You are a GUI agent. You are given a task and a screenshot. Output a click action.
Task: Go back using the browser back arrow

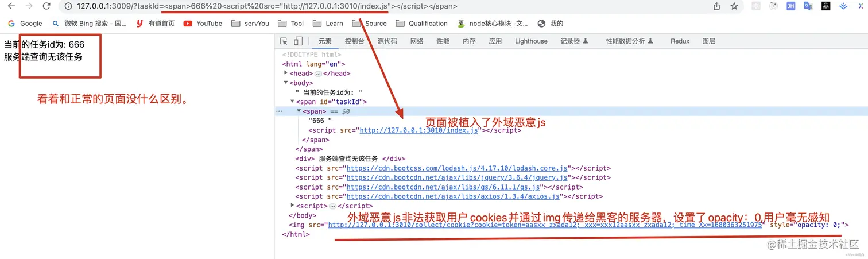point(12,6)
